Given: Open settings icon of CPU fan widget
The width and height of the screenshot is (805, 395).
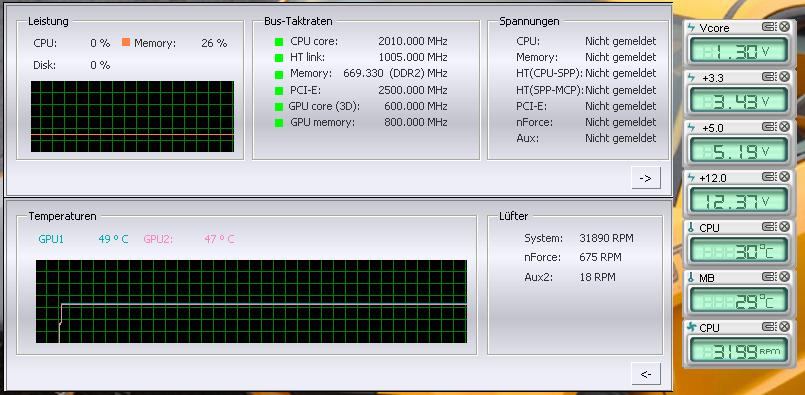Looking at the screenshot, I should (x=769, y=327).
